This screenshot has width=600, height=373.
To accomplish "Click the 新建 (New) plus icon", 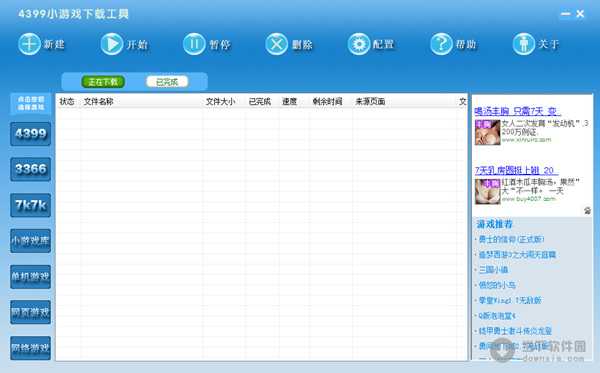I will tap(29, 44).
